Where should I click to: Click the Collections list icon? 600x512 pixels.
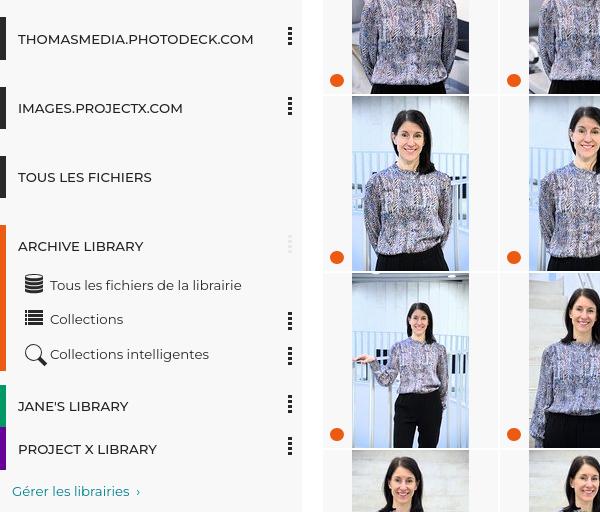[34, 318]
